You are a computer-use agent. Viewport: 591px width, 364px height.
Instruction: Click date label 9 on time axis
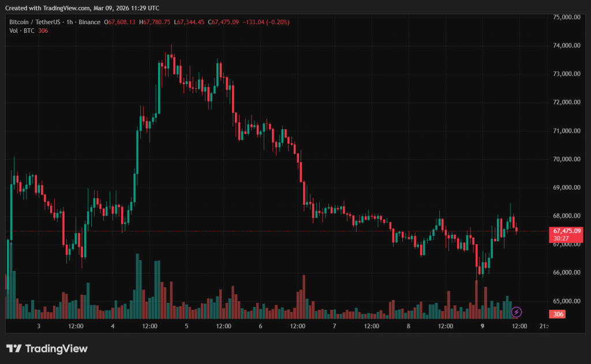[x=482, y=326]
